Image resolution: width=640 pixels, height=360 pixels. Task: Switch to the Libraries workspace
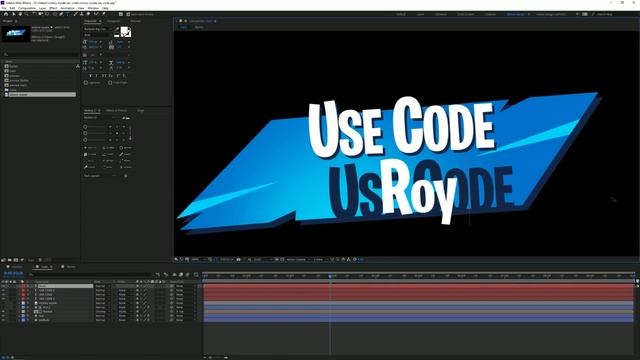coord(490,14)
